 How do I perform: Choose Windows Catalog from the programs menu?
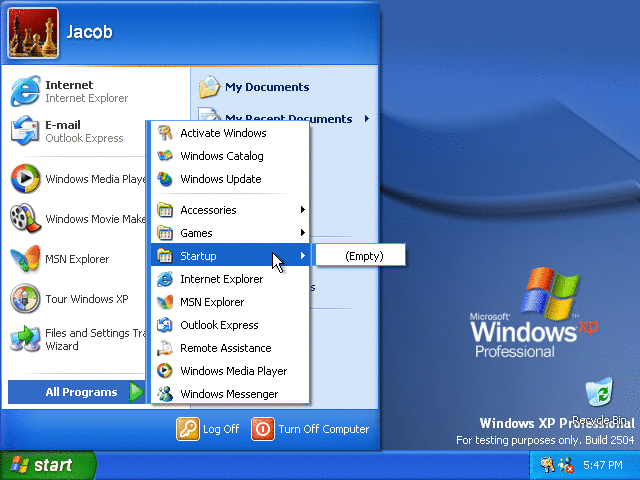[230, 156]
